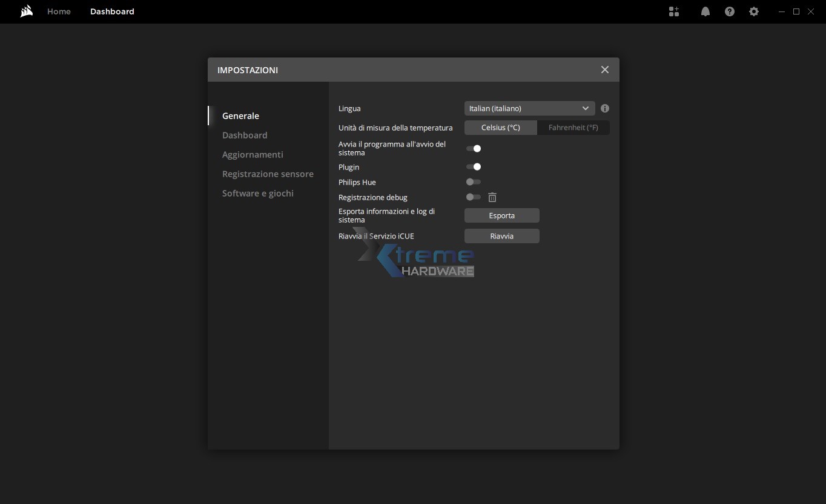
Task: Turn off the Plugin toggle
Action: 474,167
